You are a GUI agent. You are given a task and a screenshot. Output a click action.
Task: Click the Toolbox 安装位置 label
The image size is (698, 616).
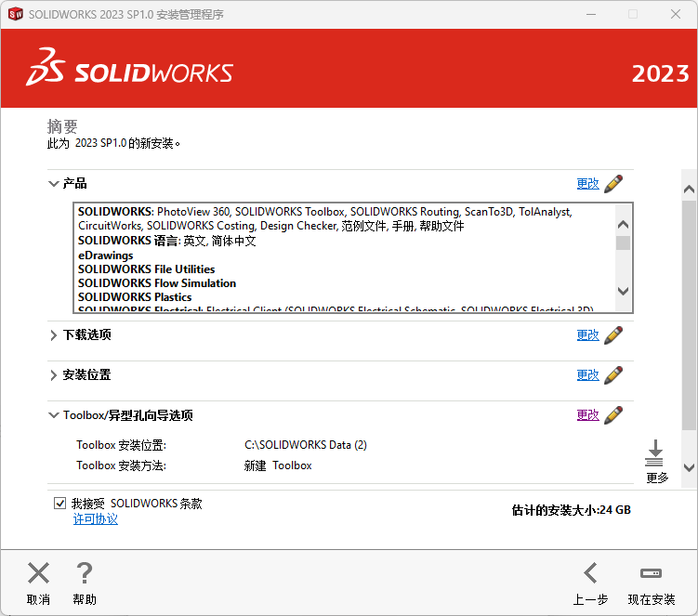tap(121, 445)
